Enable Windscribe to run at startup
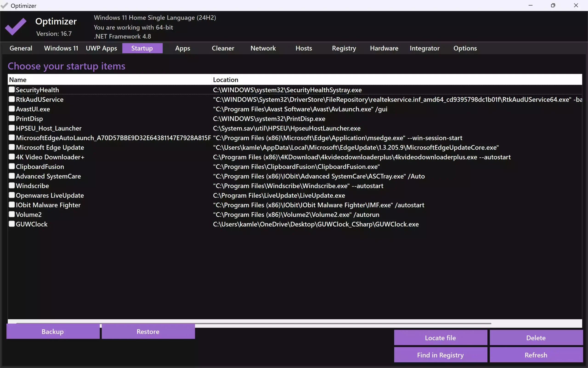This screenshot has height=368, width=588. (11, 185)
